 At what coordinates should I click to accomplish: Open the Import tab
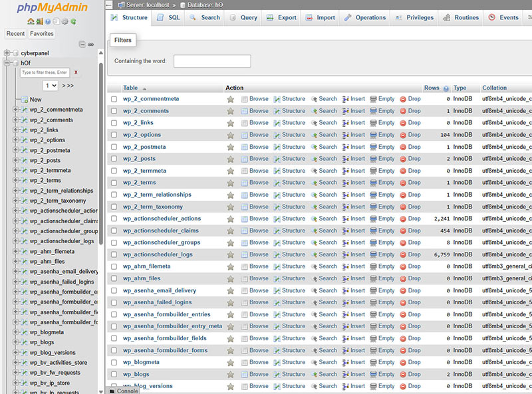(x=321, y=18)
